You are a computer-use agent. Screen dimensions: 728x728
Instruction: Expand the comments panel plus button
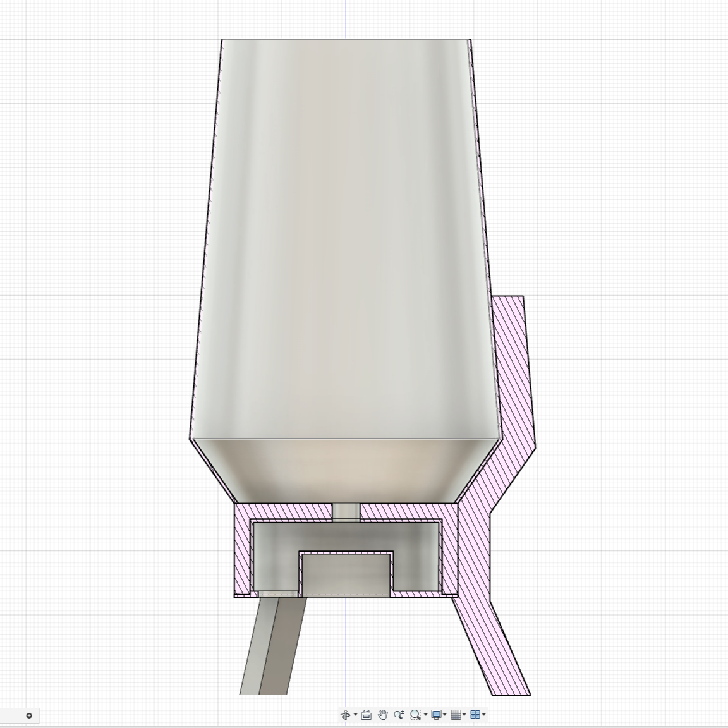[29, 715]
